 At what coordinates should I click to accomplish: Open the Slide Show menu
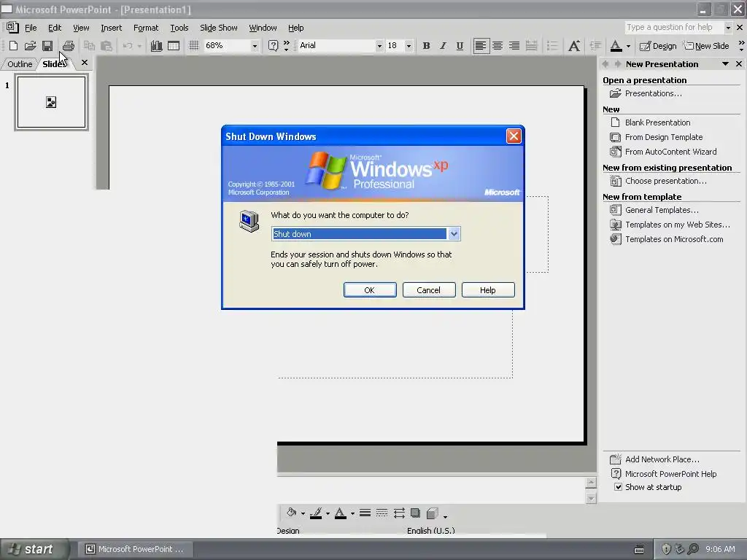point(219,28)
